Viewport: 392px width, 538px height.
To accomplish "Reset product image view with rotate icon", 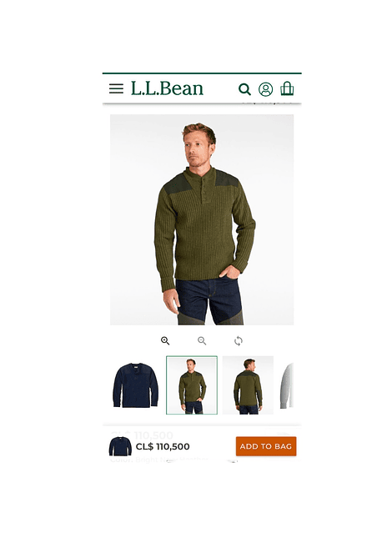I will click(x=239, y=340).
